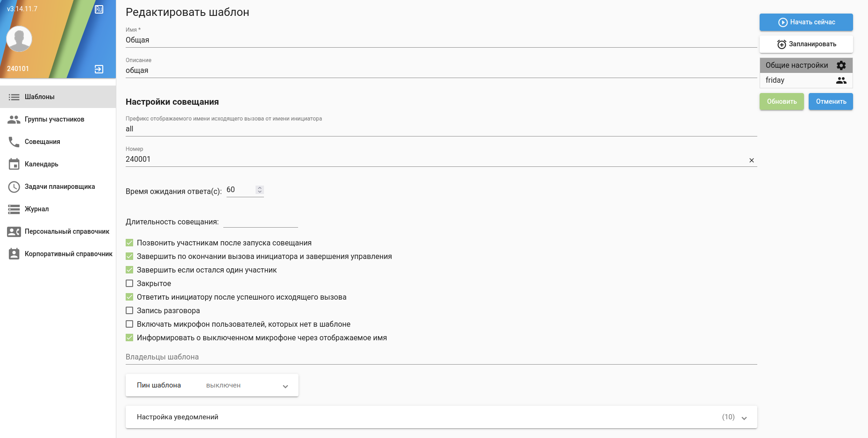Clear the Номер field with X icon

tap(752, 160)
